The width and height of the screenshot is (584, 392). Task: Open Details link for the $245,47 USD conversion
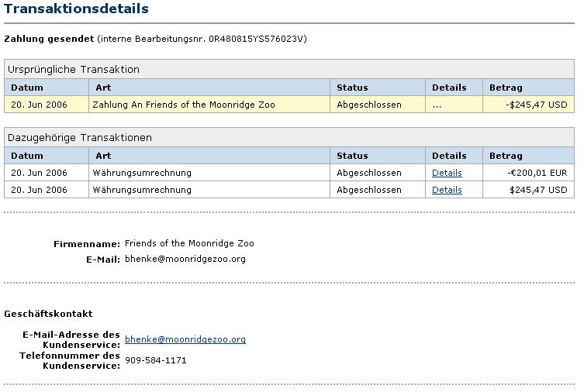click(x=447, y=190)
